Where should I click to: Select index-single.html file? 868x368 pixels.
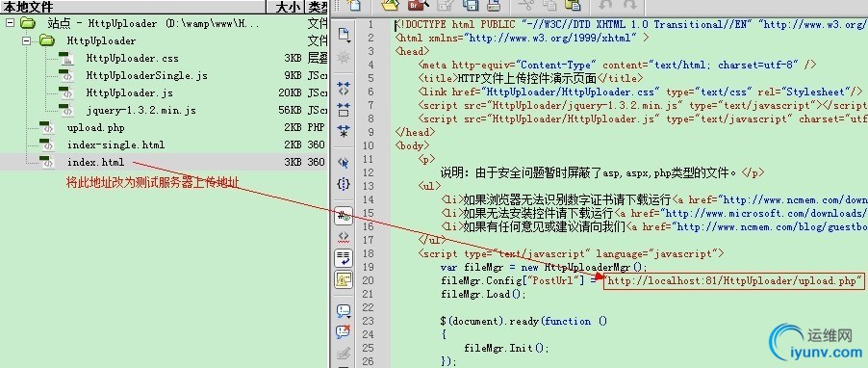point(115,145)
